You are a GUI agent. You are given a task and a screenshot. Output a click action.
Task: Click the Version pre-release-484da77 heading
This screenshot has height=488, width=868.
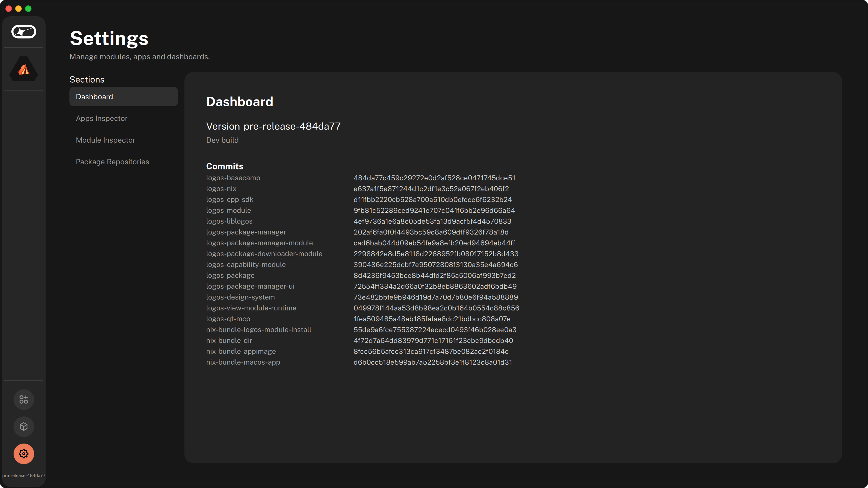[x=273, y=126]
